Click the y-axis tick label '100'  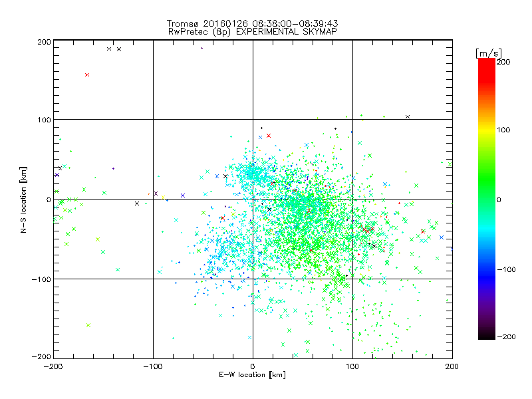pyautogui.click(x=44, y=120)
